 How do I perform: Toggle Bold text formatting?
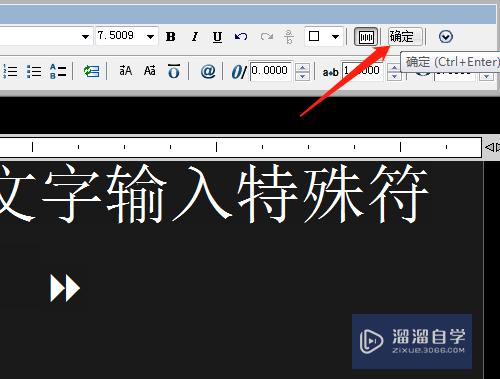[x=171, y=37]
